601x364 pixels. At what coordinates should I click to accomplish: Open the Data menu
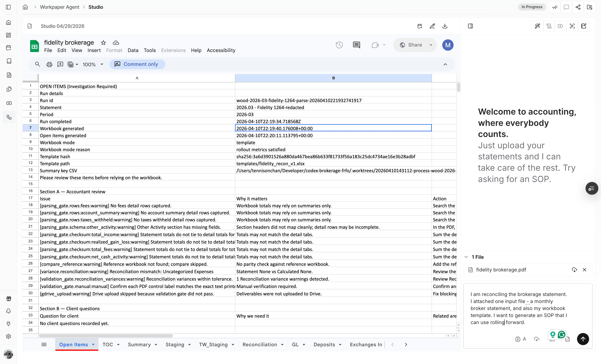[133, 50]
